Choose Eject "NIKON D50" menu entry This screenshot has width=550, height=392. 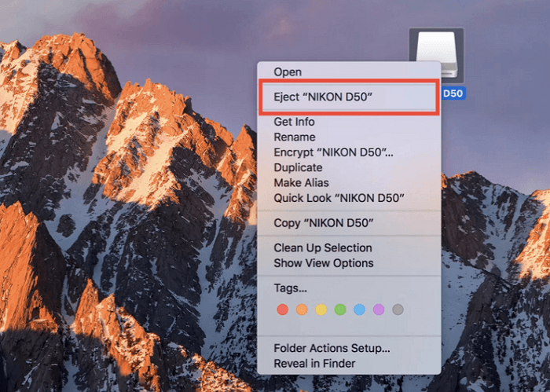(x=349, y=97)
